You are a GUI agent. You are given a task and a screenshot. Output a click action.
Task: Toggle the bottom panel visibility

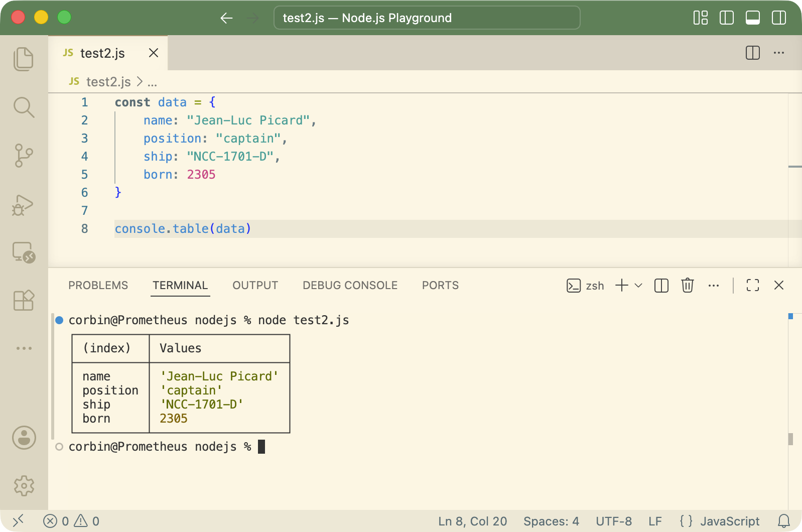[753, 18]
